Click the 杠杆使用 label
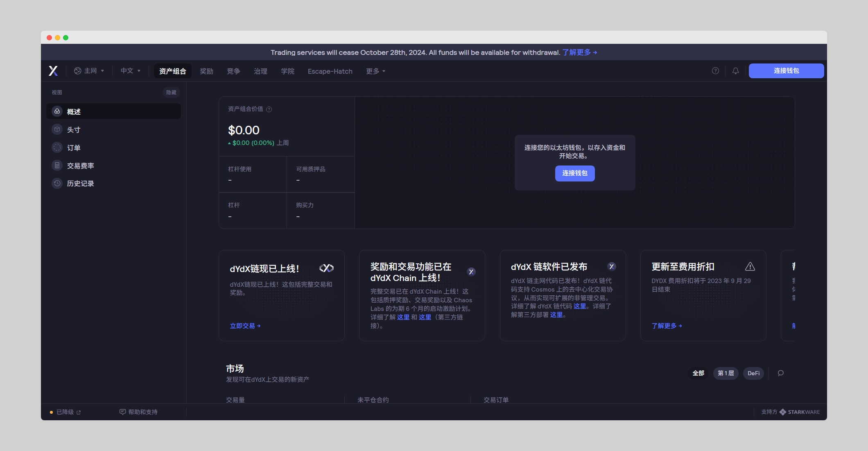The image size is (868, 451). coord(240,169)
